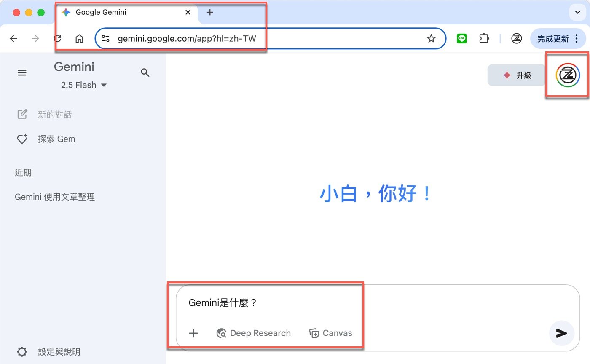Send the prompt with the arrow button
The image size is (590, 364).
point(561,333)
